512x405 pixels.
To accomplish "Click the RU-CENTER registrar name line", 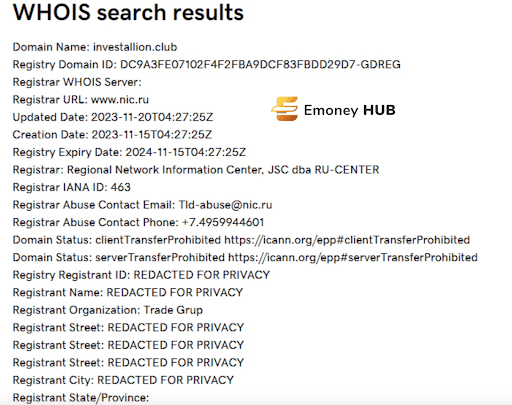I will click(196, 170).
